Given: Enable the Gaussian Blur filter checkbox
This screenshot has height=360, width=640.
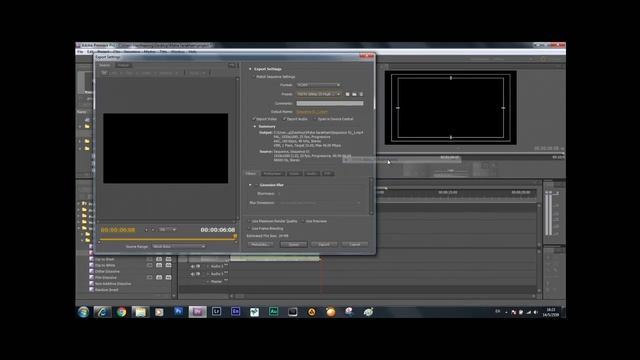Looking at the screenshot, I should coord(257,185).
